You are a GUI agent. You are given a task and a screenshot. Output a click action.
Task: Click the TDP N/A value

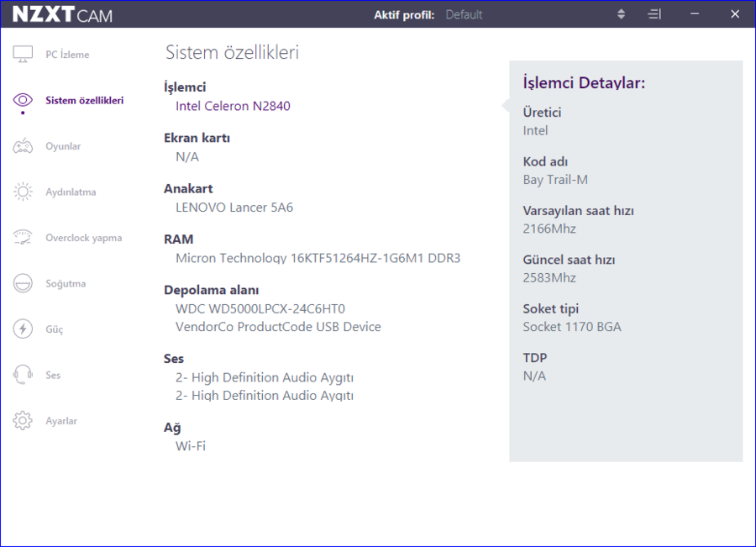534,376
